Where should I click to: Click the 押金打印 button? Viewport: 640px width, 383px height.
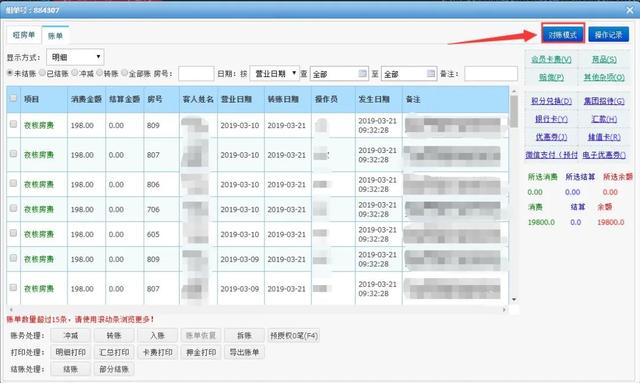[x=200, y=352]
